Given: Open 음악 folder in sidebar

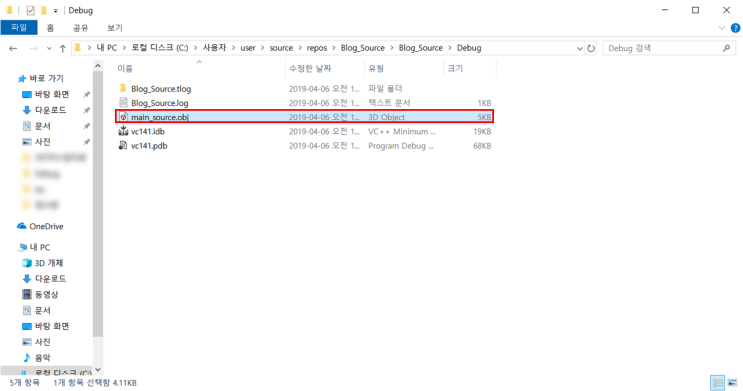Looking at the screenshot, I should point(43,357).
